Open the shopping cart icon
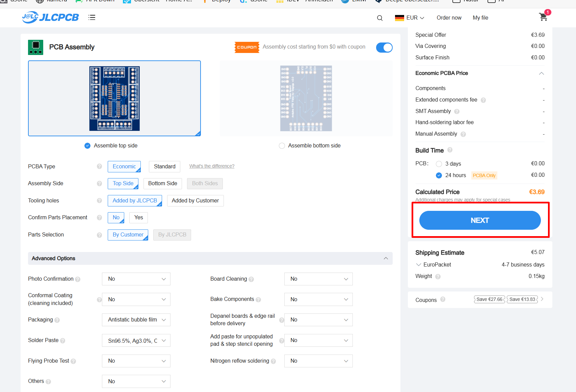Screen dimensions: 576x392 [x=543, y=17]
